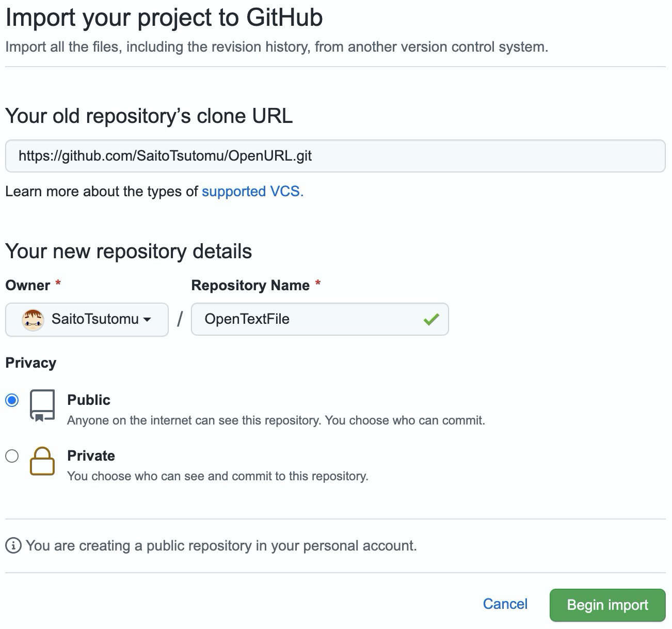Screen dimensions: 672x629
Task: Click the Repository Name field OpenTextFile
Action: pos(319,319)
